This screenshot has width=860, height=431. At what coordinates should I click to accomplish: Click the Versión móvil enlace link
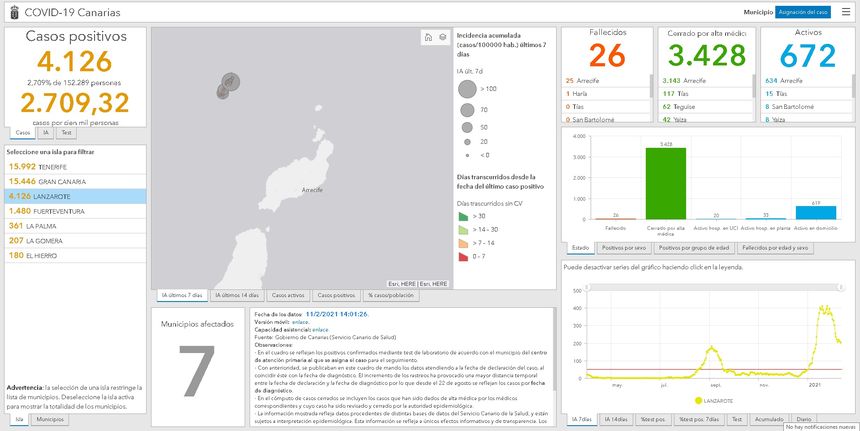click(320, 322)
